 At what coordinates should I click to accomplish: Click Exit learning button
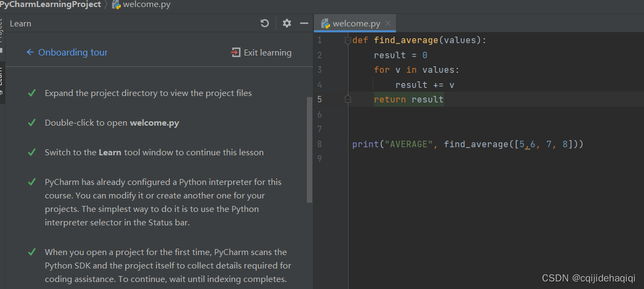[261, 52]
